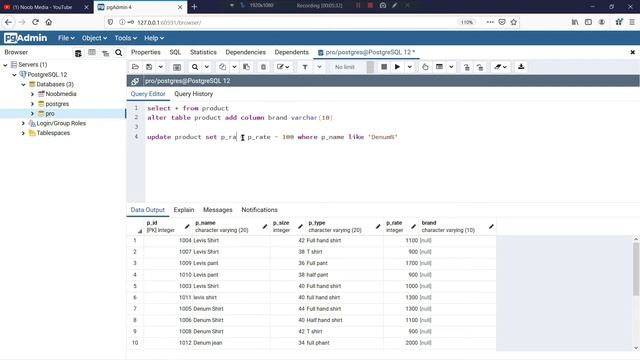This screenshot has height=360, width=640.
Task: Select the Noobmedia database label in tree
Action: pyautogui.click(x=61, y=94)
